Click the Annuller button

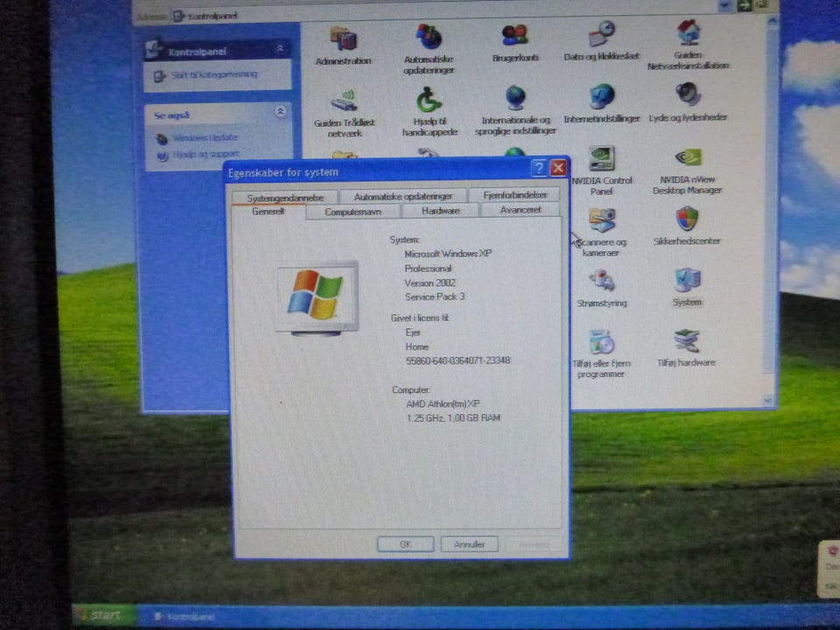coord(469,544)
